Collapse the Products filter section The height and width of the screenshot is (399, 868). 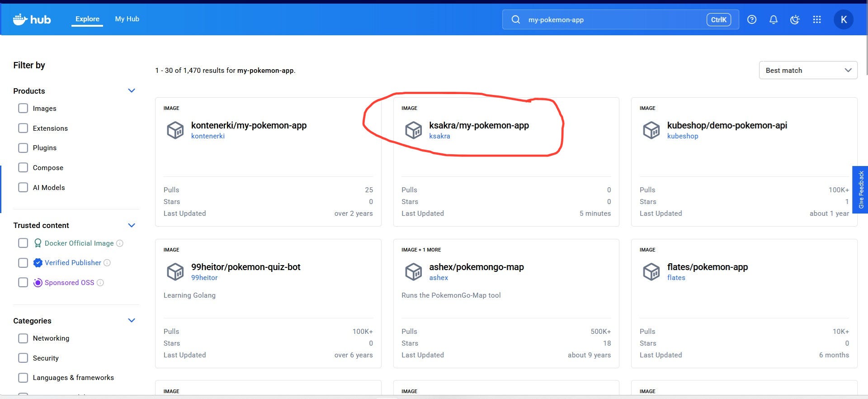[x=132, y=90]
